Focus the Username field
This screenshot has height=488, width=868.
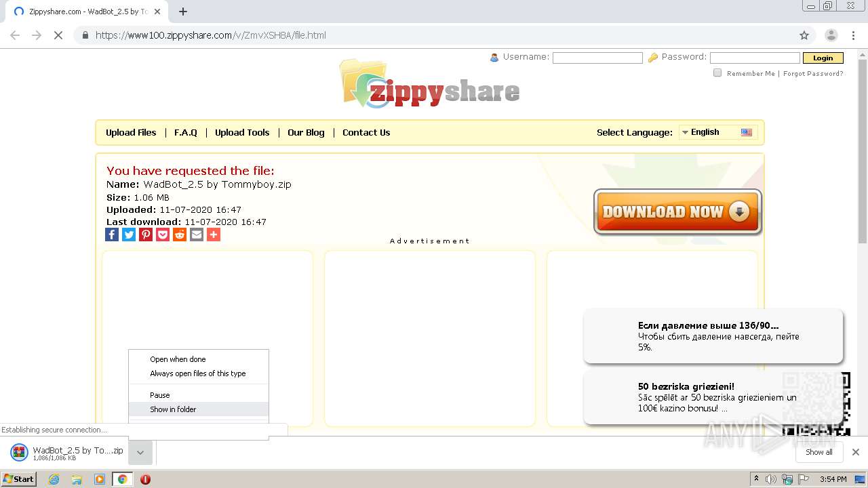tap(597, 58)
